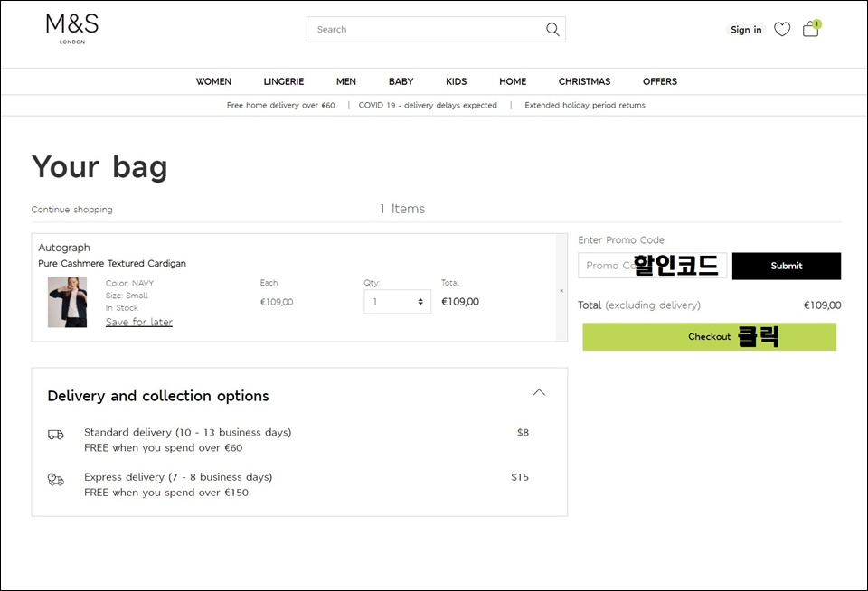Click the 'Color: NAVY' text
The height and width of the screenshot is (591, 868).
click(129, 283)
